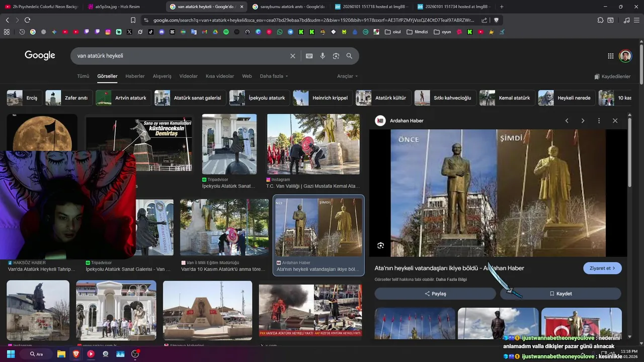Search inside the previewed image with Lens
The width and height of the screenshot is (644, 362).
tap(381, 245)
